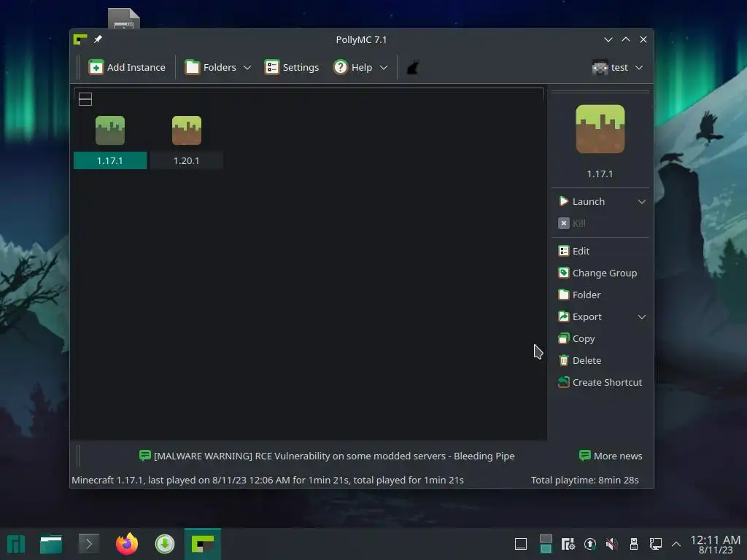Click More news
Viewport: 747px width, 560px height.
click(x=611, y=456)
